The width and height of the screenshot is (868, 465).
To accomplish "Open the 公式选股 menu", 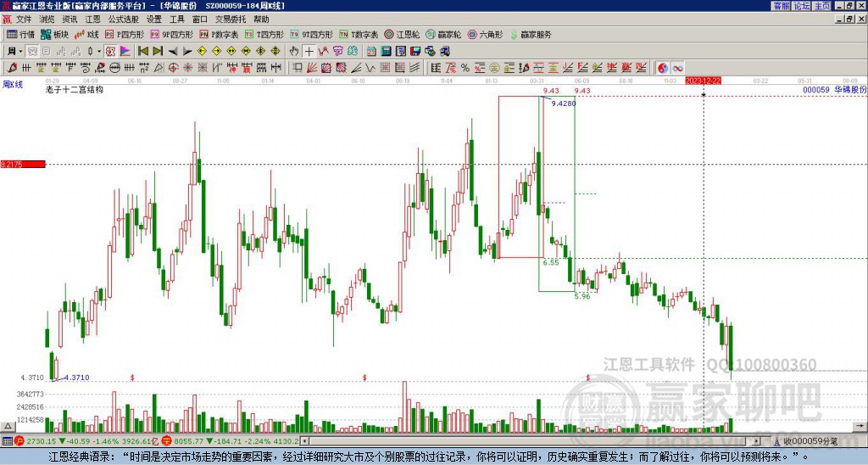I will pyautogui.click(x=123, y=20).
